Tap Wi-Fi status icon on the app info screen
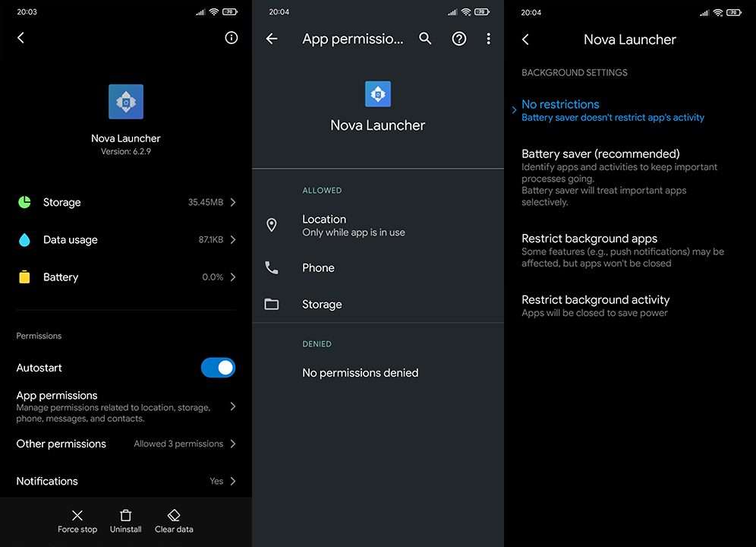756x547 pixels. (x=214, y=12)
